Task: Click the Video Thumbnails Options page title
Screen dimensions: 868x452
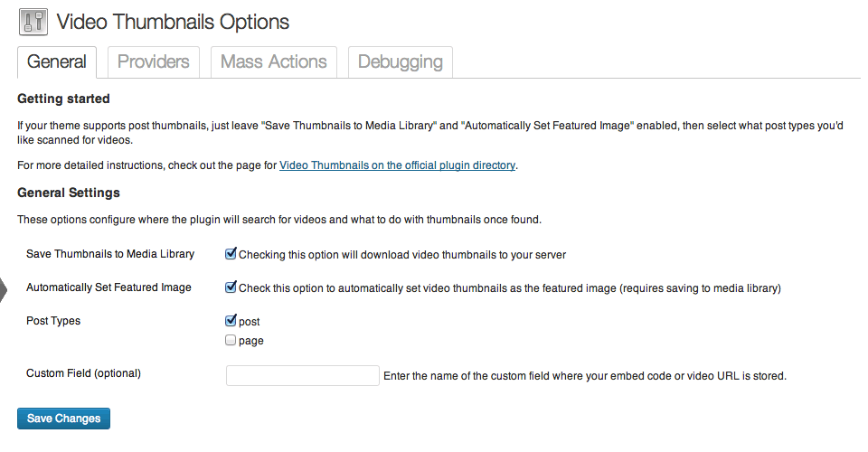Action: (x=173, y=22)
